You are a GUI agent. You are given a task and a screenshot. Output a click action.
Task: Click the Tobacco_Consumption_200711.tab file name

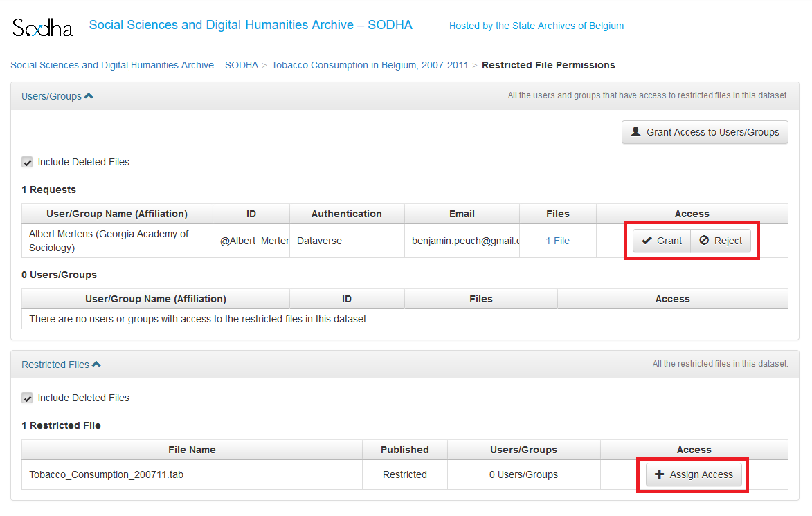[106, 474]
